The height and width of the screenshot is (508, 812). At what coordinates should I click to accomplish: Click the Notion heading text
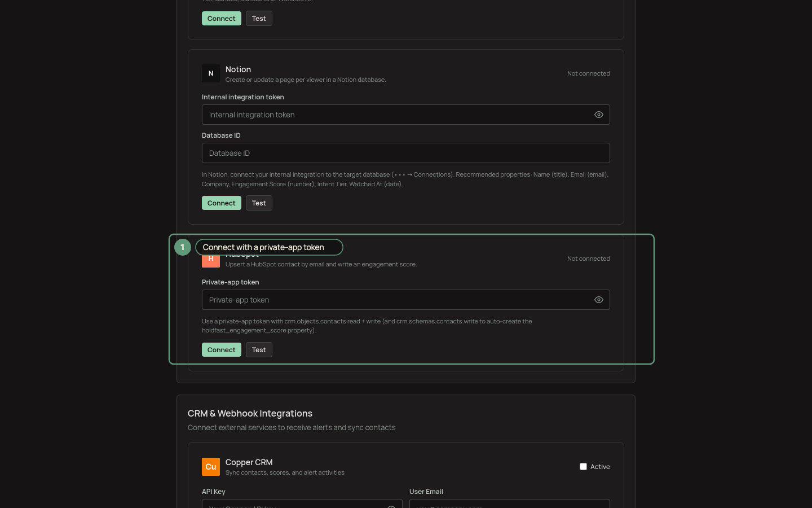point(238,69)
